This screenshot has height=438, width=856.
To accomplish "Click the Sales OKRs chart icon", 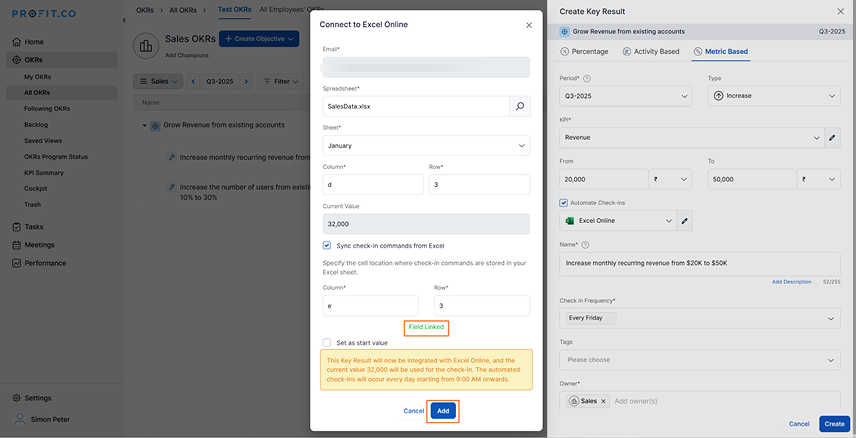I will tap(146, 46).
